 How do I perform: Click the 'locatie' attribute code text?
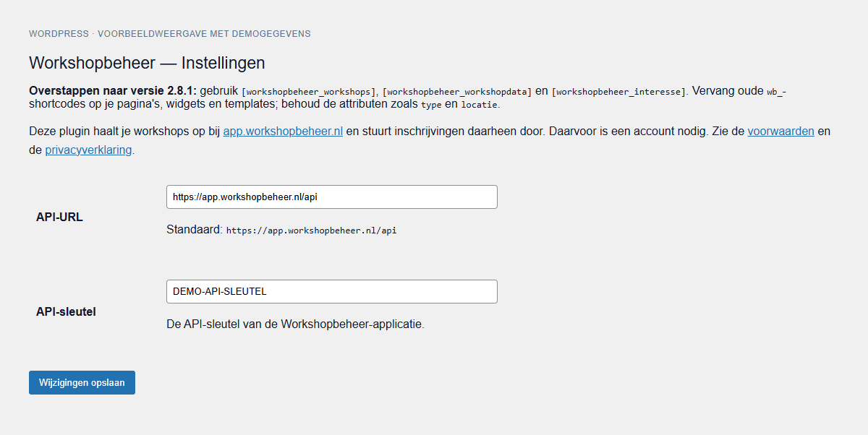click(x=479, y=105)
